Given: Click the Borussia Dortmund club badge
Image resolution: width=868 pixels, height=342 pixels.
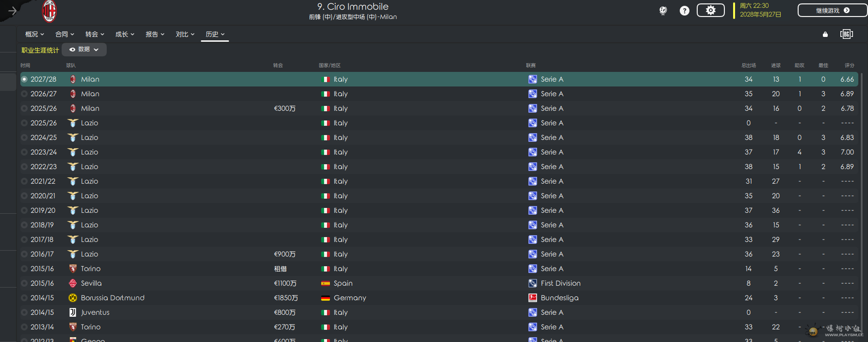Looking at the screenshot, I should 73,298.
